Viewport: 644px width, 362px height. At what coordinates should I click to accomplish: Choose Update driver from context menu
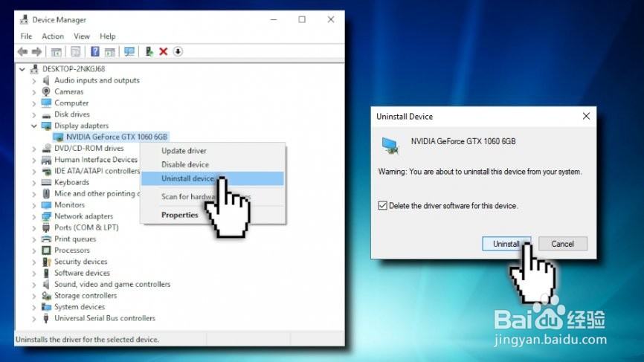point(213,151)
